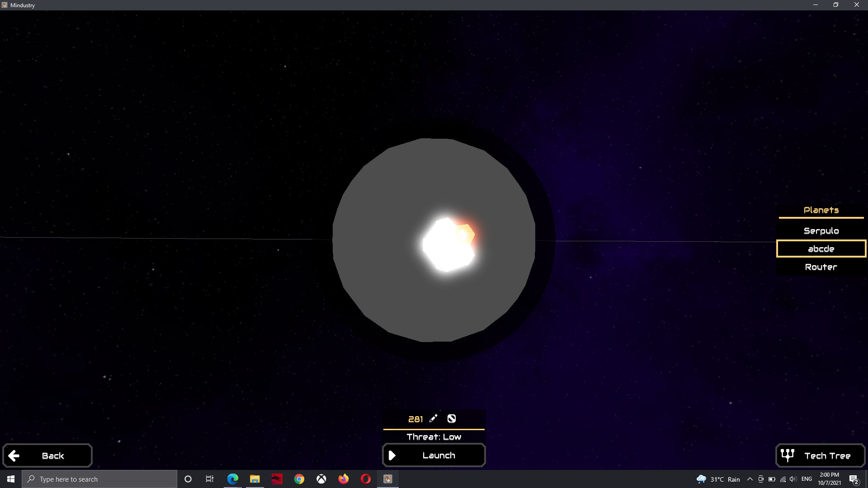Select the Router planet
The width and height of the screenshot is (868, 488).
click(821, 267)
